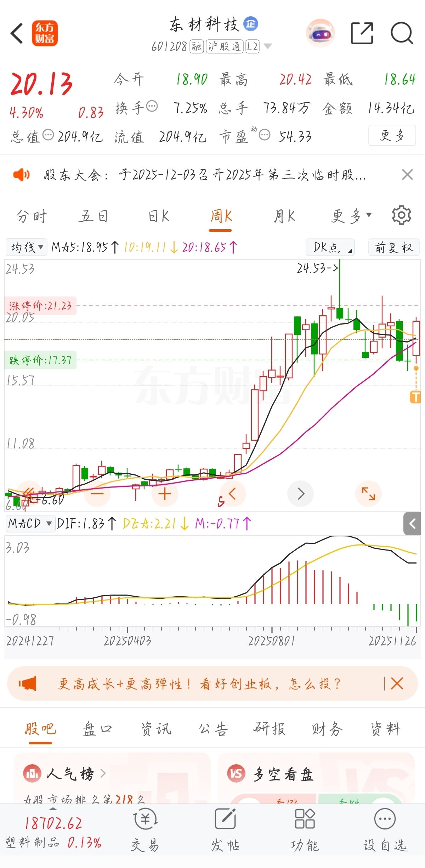Toggle 前复权 adjustment button

tap(394, 247)
